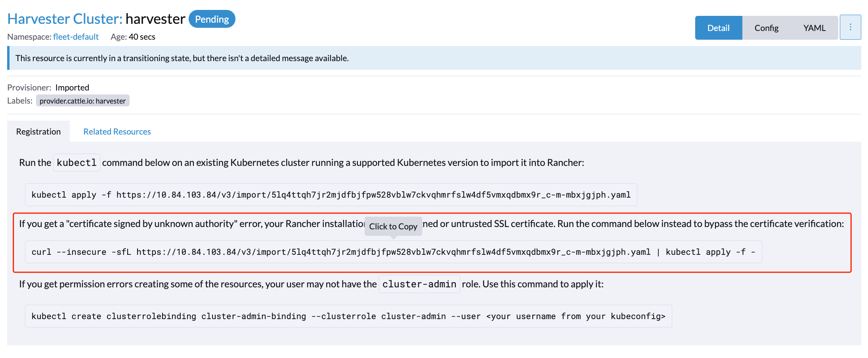Click the inline kubectl code snippet

(x=76, y=162)
